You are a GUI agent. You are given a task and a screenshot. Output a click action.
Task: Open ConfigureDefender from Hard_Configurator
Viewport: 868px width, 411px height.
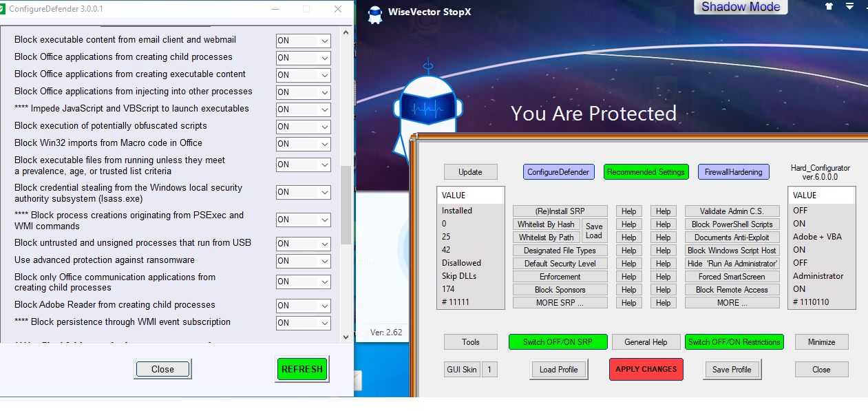tap(558, 172)
